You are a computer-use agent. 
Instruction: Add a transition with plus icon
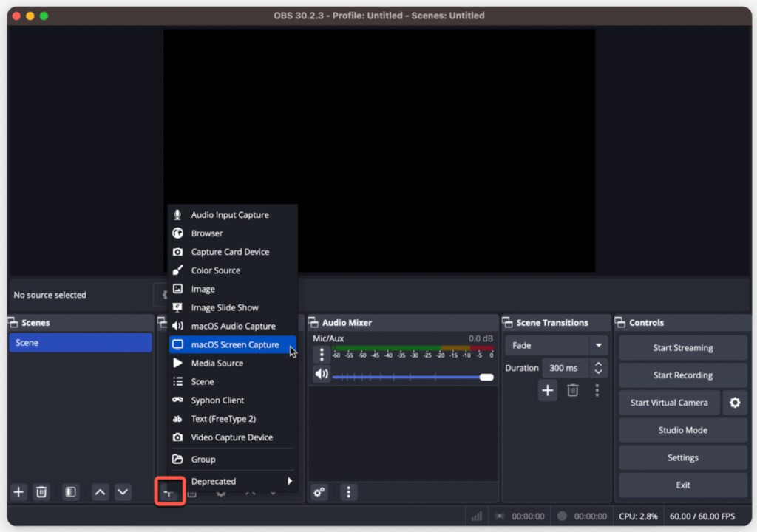coord(548,390)
